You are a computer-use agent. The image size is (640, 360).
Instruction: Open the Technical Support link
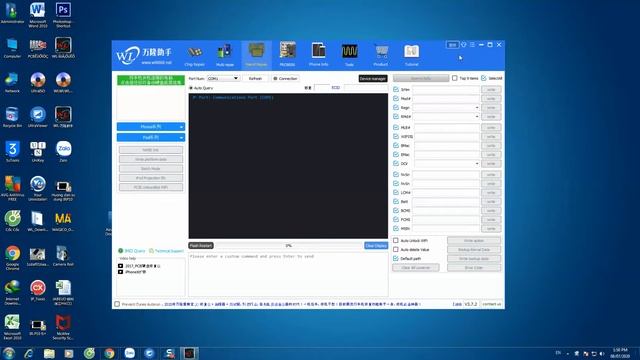(x=167, y=251)
